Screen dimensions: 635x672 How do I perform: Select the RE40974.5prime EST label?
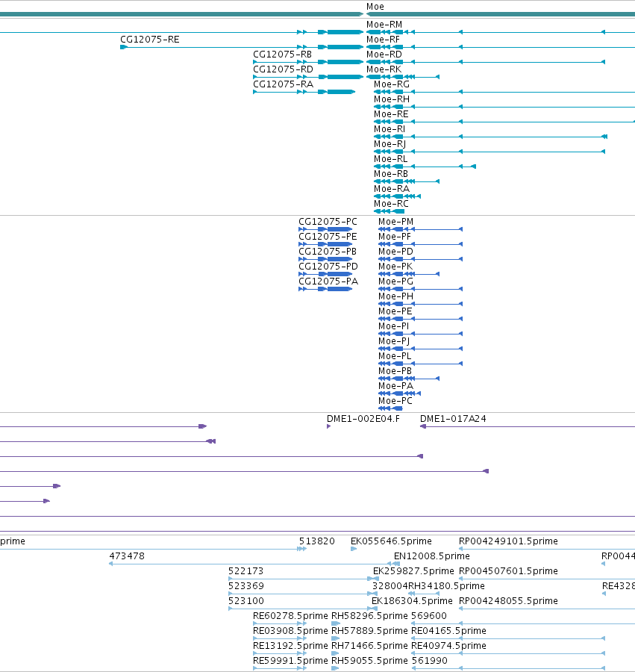click(448, 646)
